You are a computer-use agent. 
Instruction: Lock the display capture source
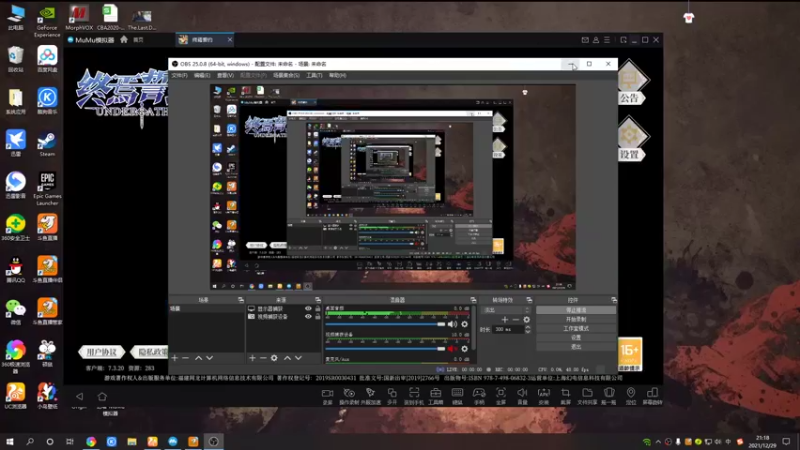tap(317, 309)
